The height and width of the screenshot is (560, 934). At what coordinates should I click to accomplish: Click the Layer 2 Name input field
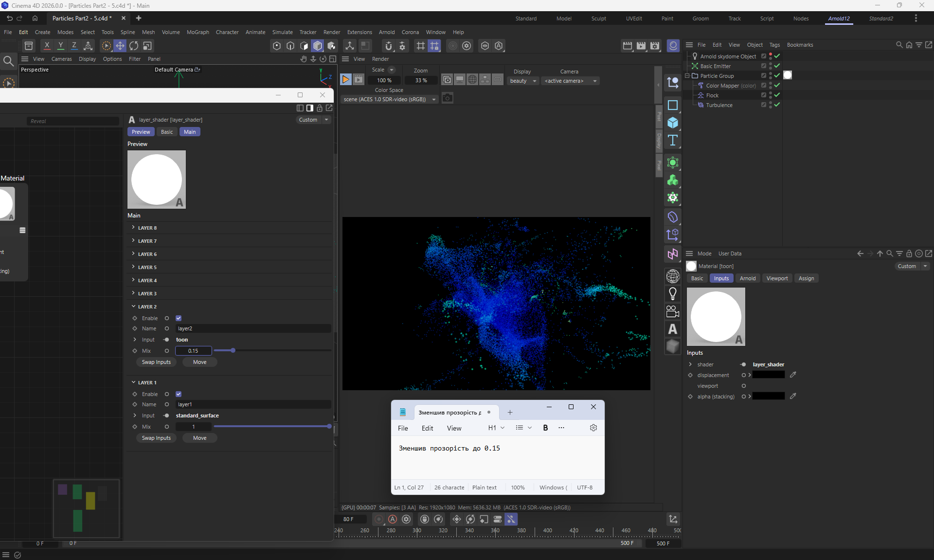click(x=253, y=328)
